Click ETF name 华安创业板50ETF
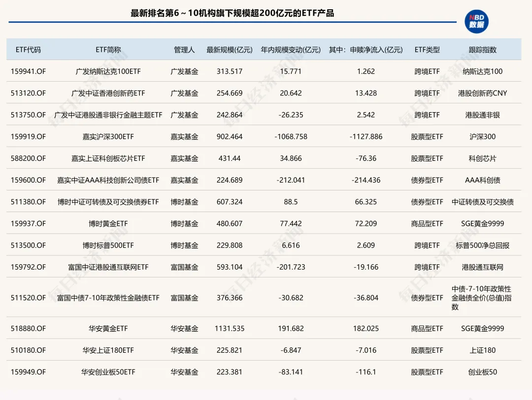Image resolution: width=532 pixels, height=400 pixels. click(108, 372)
